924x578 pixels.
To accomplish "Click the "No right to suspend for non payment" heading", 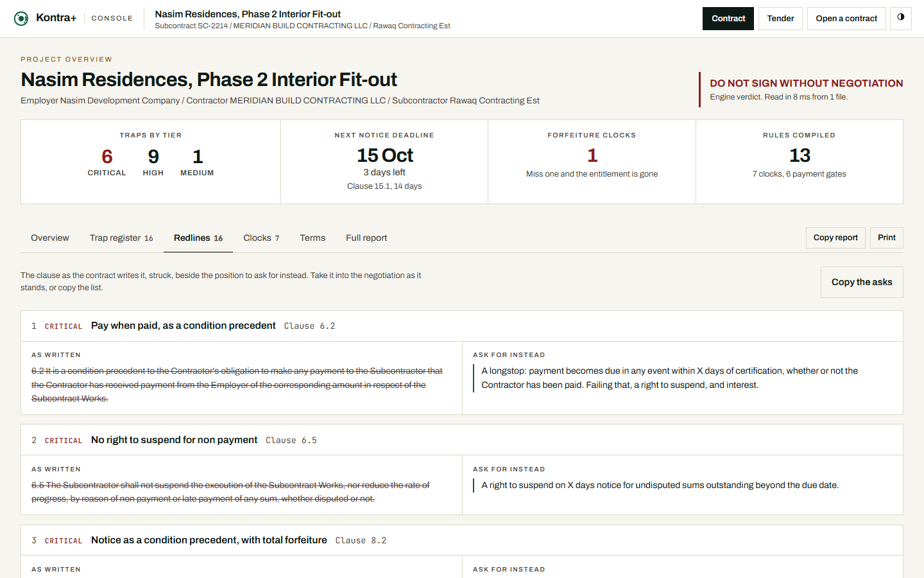I will (x=174, y=440).
